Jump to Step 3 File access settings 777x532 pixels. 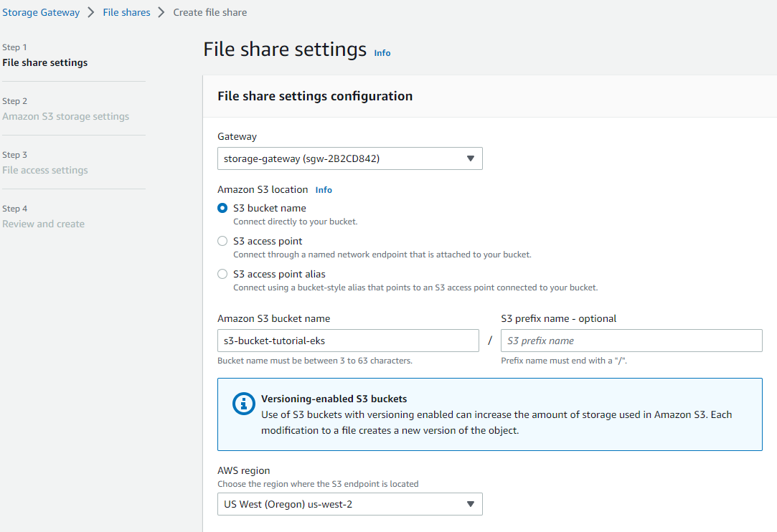(x=45, y=170)
